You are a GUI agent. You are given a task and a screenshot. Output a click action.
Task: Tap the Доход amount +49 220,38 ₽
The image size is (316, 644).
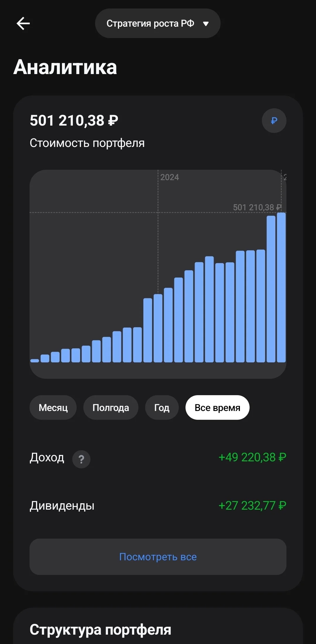click(253, 457)
